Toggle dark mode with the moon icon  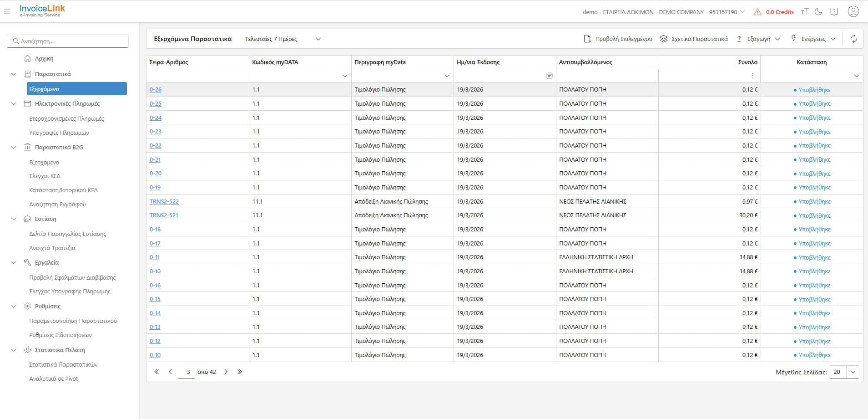818,12
